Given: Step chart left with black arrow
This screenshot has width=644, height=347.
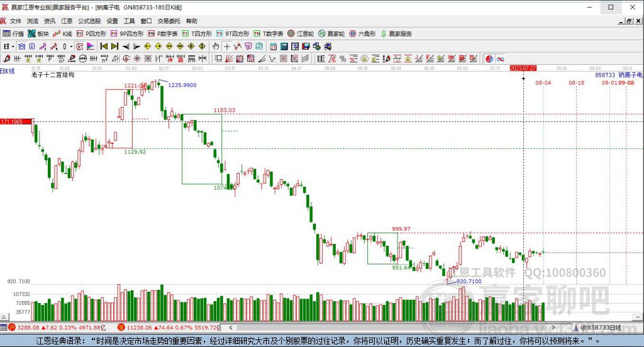Looking at the screenshot, I should [126, 47].
